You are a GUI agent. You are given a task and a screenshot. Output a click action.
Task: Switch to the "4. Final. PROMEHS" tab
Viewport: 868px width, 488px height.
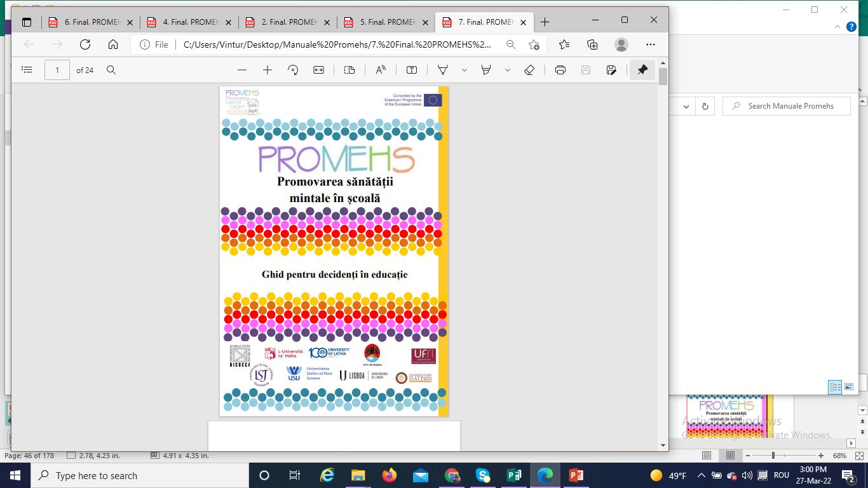coord(189,22)
